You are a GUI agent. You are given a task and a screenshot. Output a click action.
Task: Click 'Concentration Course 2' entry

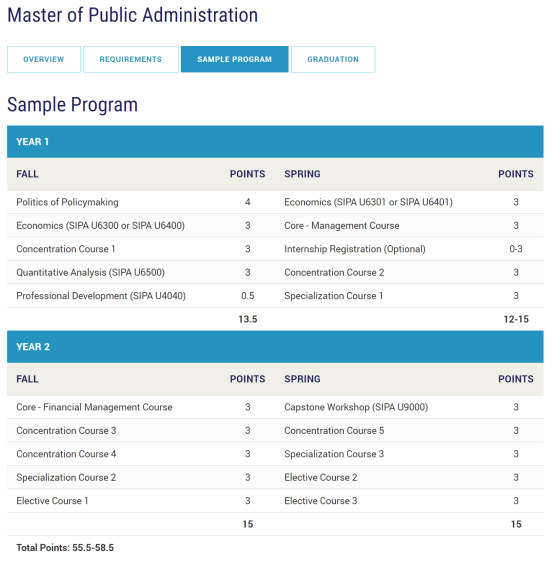(334, 272)
